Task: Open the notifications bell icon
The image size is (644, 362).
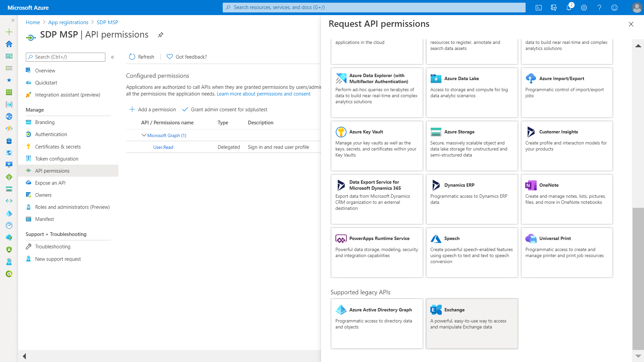Action: point(569,7)
